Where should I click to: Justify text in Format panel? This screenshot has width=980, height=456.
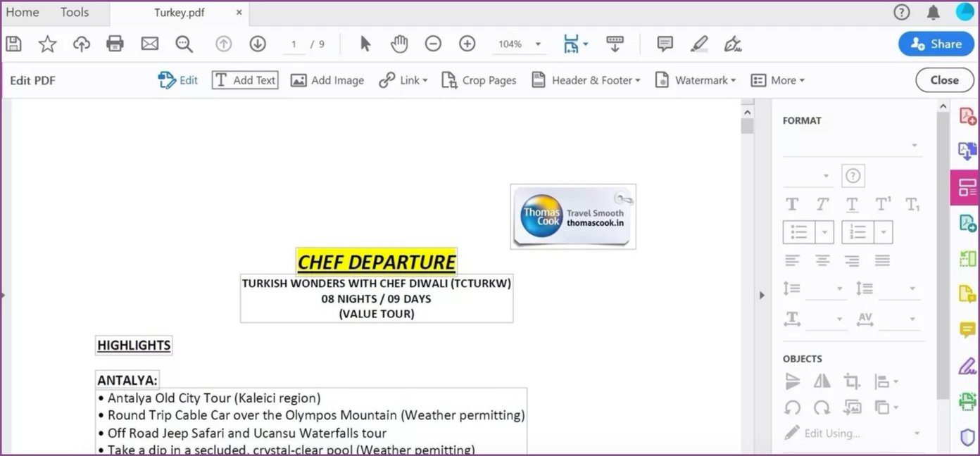[882, 261]
